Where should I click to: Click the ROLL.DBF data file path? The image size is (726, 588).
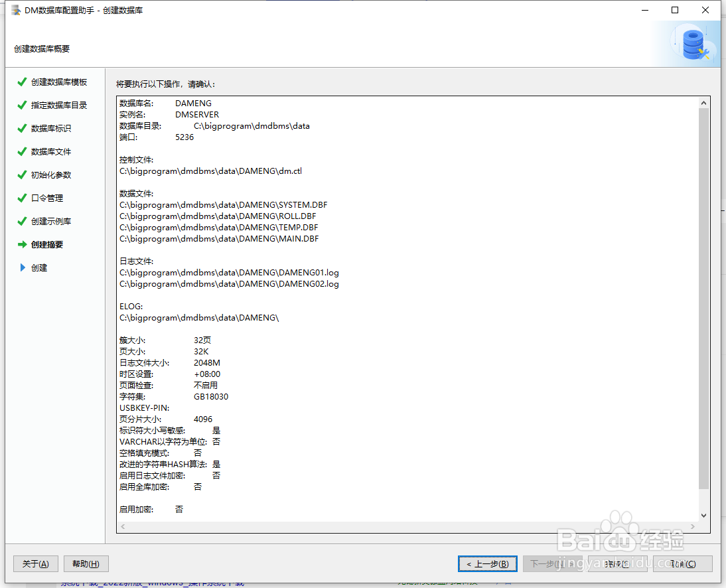coord(218,216)
